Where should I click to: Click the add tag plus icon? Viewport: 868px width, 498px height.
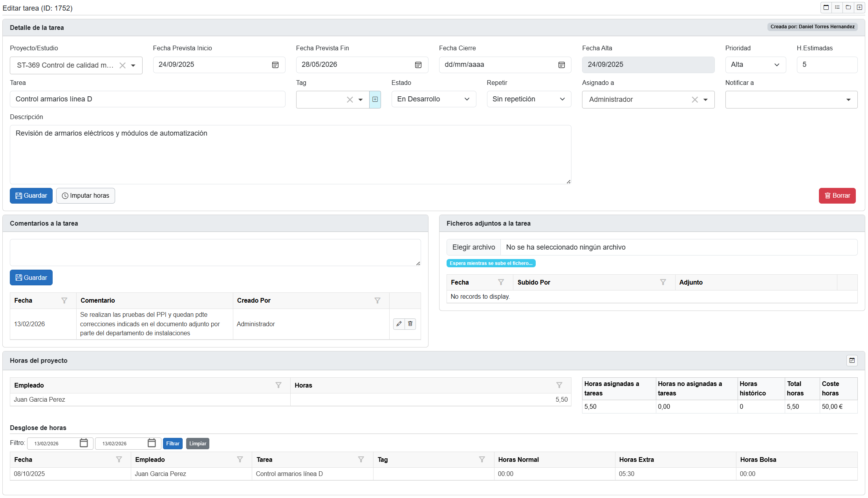[375, 99]
